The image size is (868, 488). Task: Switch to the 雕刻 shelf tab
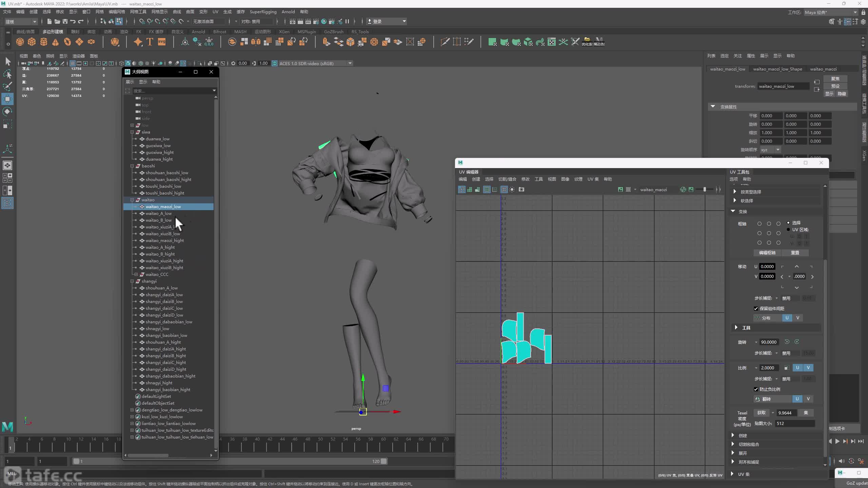point(75,32)
